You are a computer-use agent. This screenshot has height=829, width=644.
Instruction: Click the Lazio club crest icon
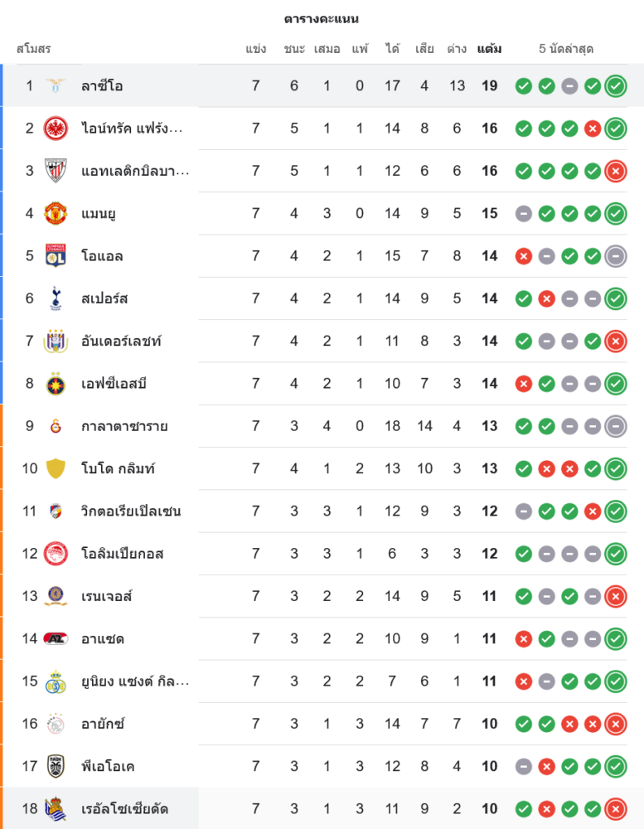coord(56,85)
